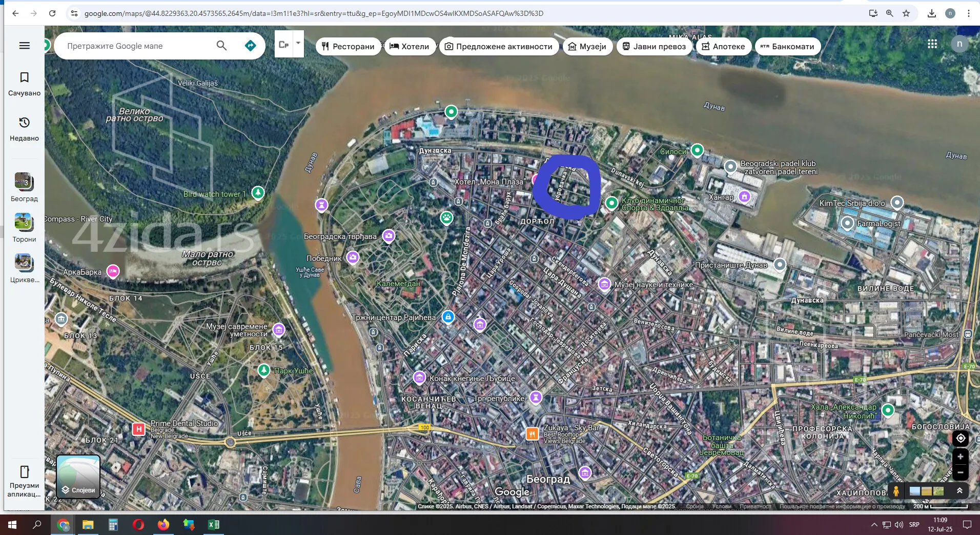Image resolution: width=980 pixels, height=535 pixels.
Task: Click the blue directions arrow icon
Action: tap(250, 46)
